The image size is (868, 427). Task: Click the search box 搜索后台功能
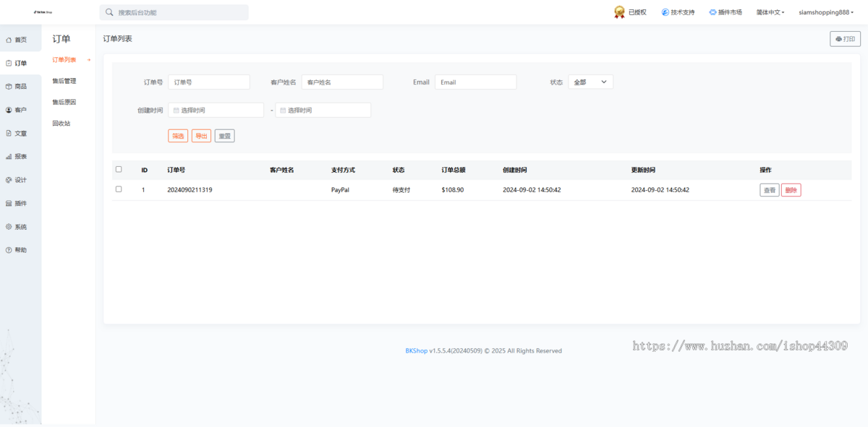pos(174,12)
